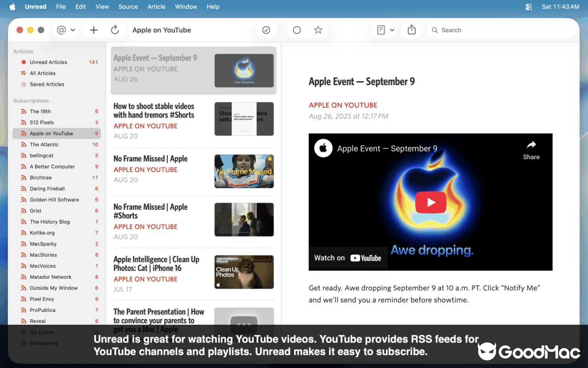Click Watch on YouTube link
Image resolution: width=588 pixels, height=368 pixels.
click(348, 258)
